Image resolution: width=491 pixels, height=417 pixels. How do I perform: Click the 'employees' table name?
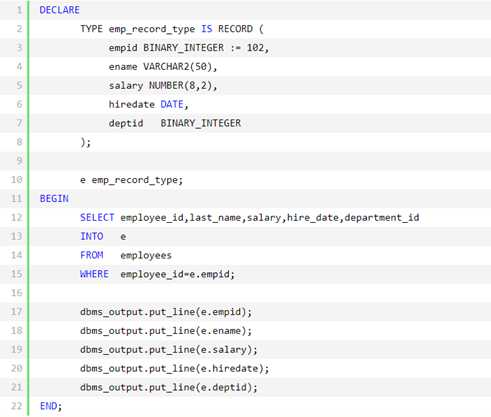click(146, 256)
